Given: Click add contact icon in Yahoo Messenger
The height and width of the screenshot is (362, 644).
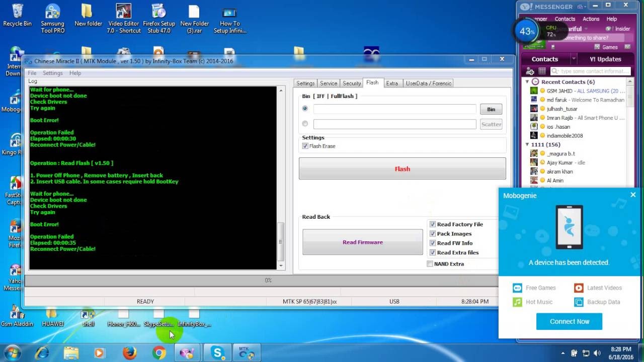Looking at the screenshot, I should (530, 71).
